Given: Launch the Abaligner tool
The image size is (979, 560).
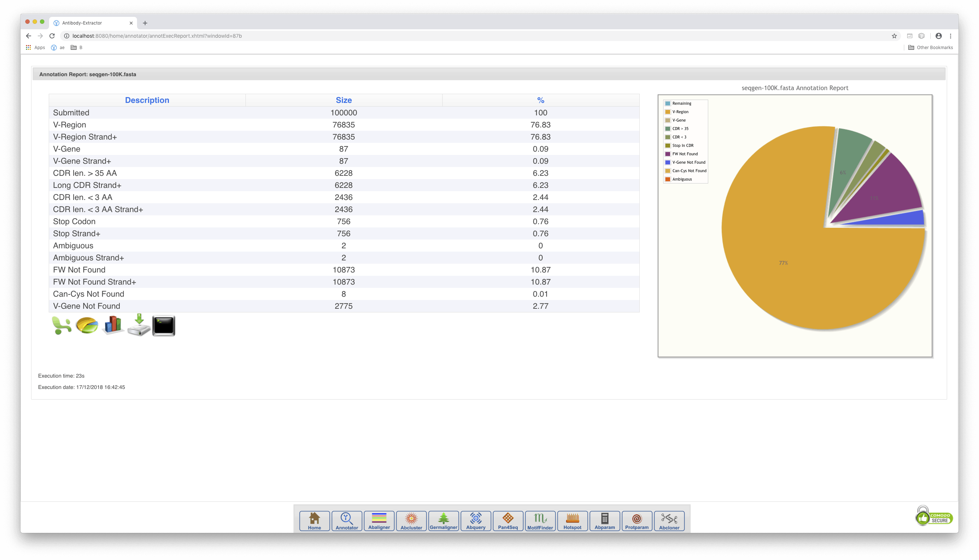Looking at the screenshot, I should point(379,521).
